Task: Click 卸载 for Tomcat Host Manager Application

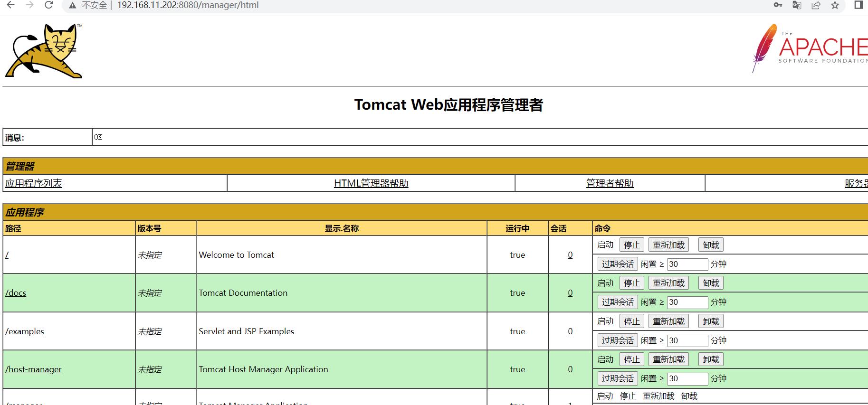Action: 711,359
